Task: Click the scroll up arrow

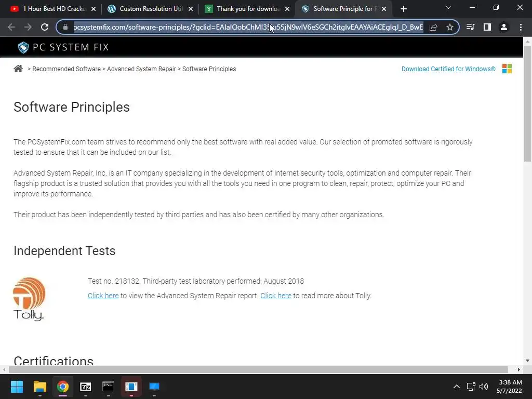Action: (x=527, y=42)
